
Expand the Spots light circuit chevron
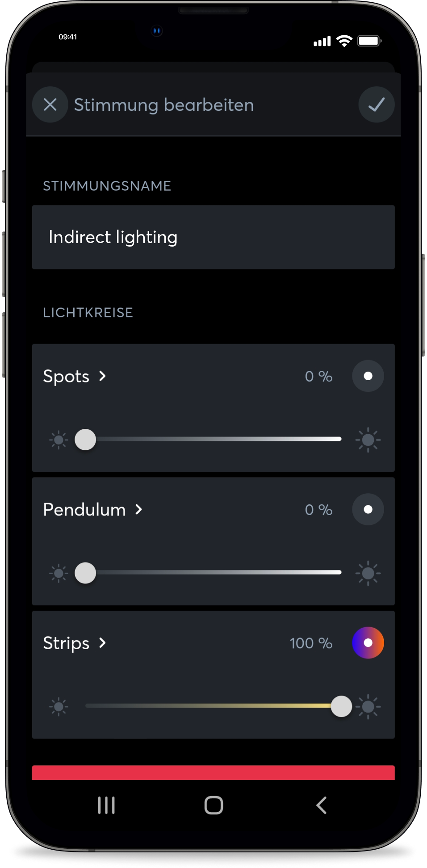click(x=102, y=376)
